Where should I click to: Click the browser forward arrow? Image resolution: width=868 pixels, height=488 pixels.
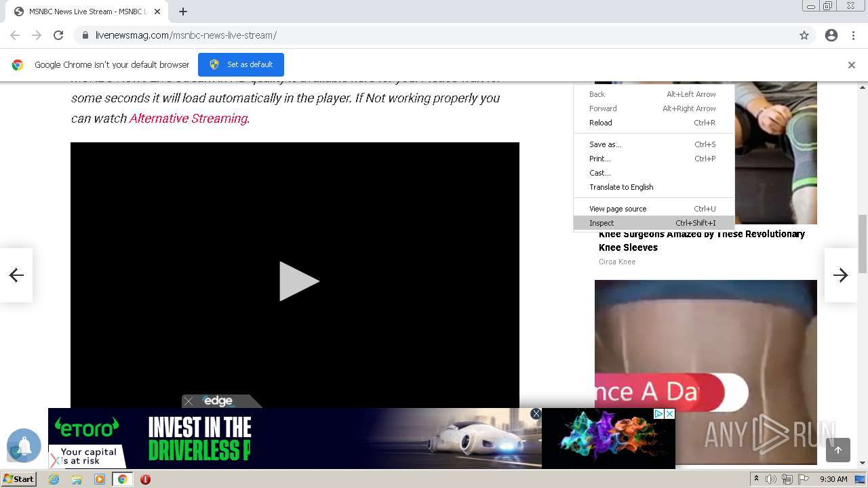coord(37,35)
